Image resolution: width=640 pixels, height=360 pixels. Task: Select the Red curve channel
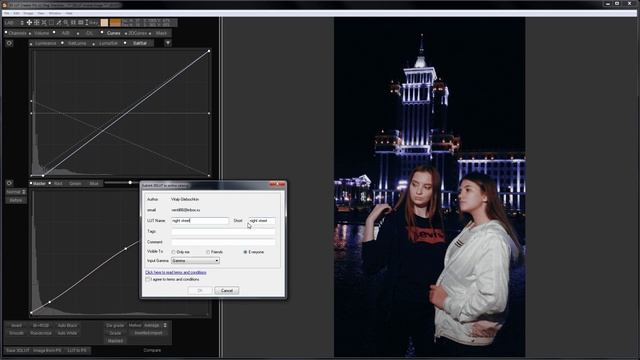pyautogui.click(x=58, y=184)
